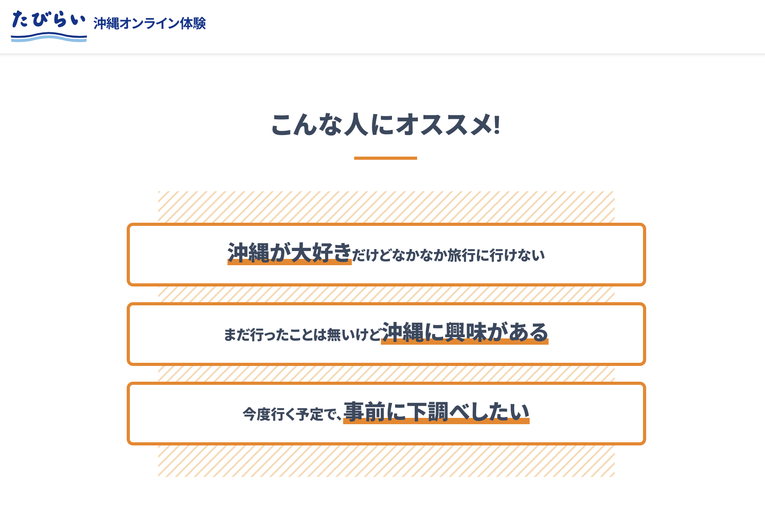The width and height of the screenshot is (765, 532).
Task: Click 今度行く予定で、 text
Action: click(x=292, y=414)
